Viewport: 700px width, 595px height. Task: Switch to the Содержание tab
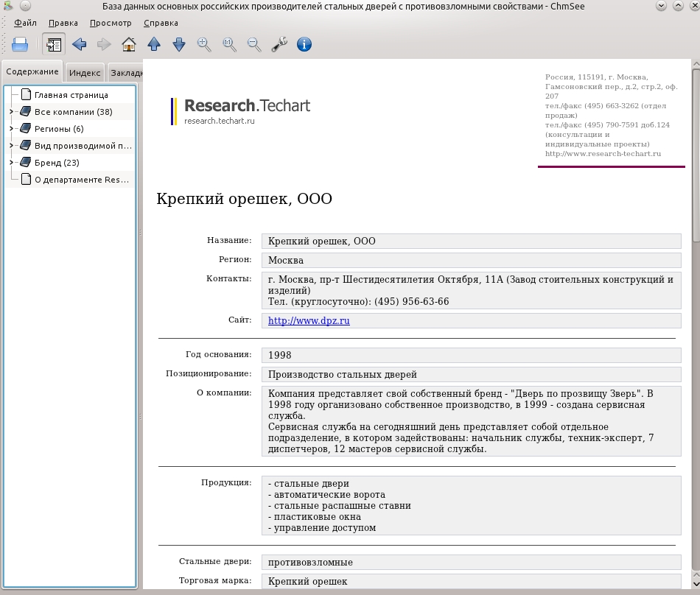tap(32, 71)
